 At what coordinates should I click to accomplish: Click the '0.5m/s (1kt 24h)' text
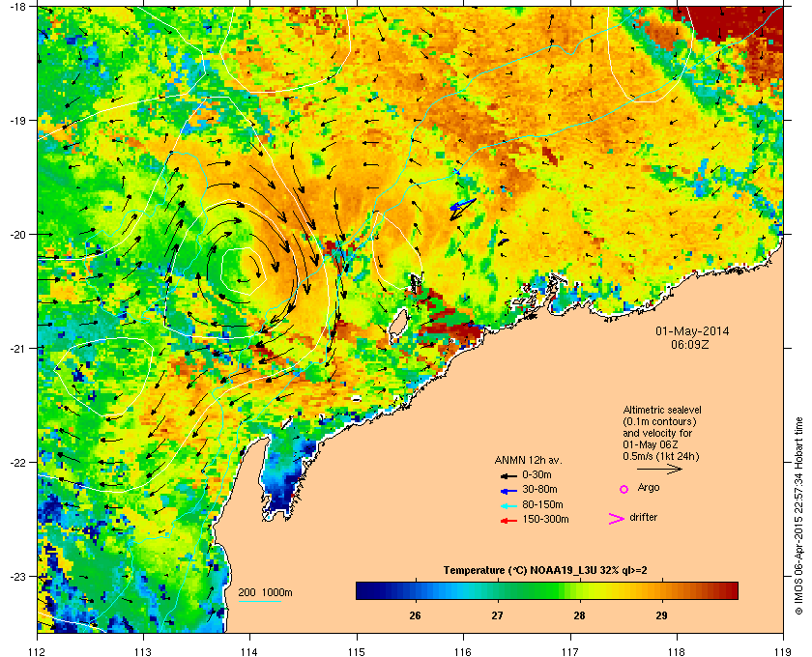click(661, 457)
